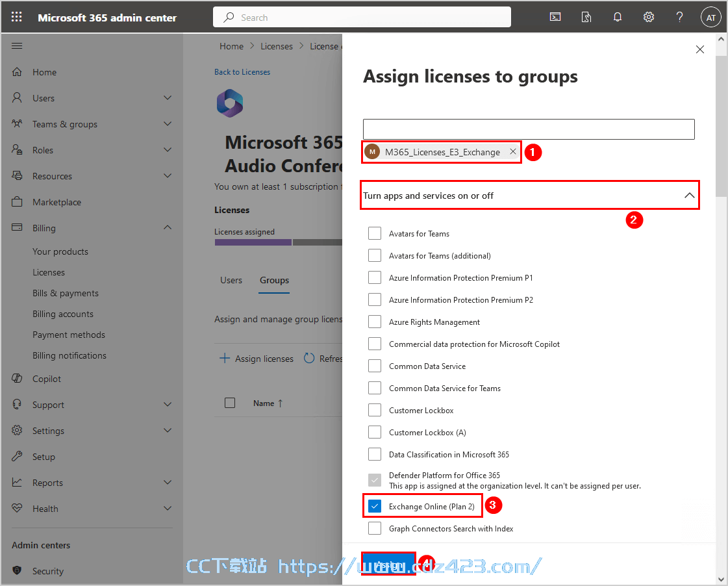
Task: Expand the Roles menu chevron
Action: click(x=168, y=149)
